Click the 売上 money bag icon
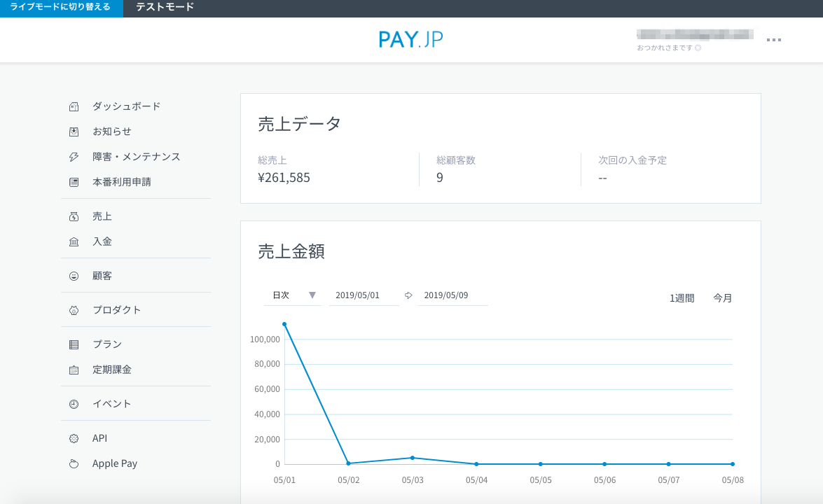The height and width of the screenshot is (504, 823). coord(74,216)
